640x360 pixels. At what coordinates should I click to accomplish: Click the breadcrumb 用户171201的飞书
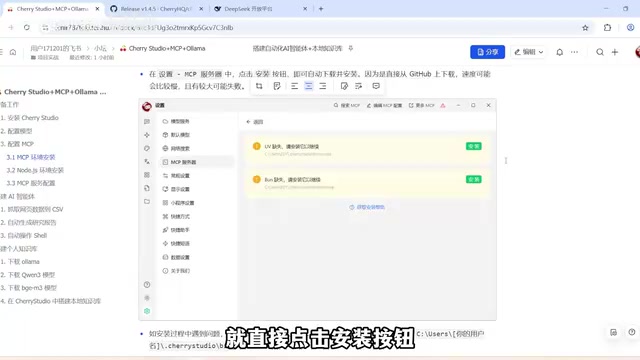[x=56, y=48]
